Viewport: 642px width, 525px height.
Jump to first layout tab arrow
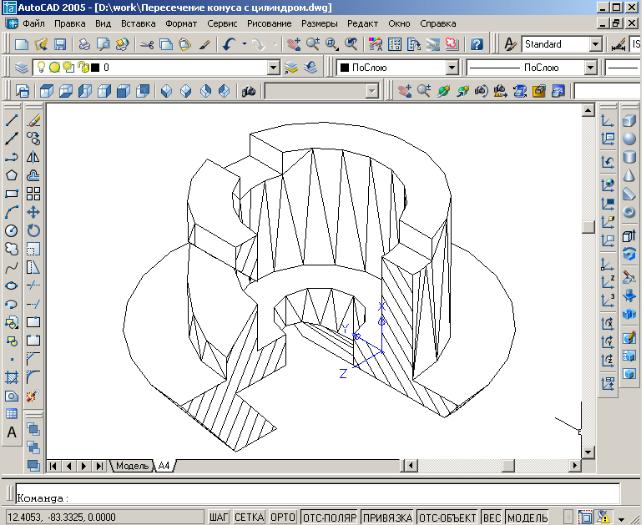tap(53, 466)
